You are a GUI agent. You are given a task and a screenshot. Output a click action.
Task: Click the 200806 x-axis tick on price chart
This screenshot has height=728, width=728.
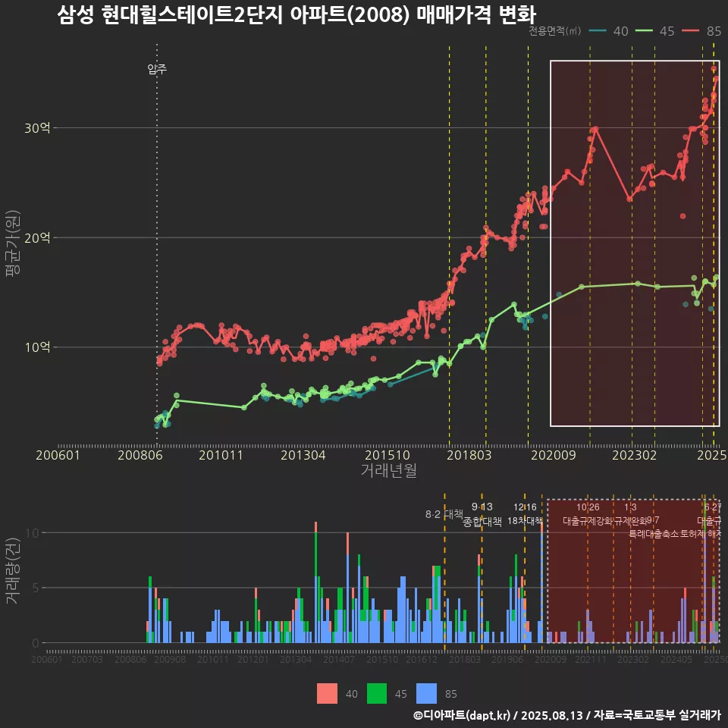(140, 455)
